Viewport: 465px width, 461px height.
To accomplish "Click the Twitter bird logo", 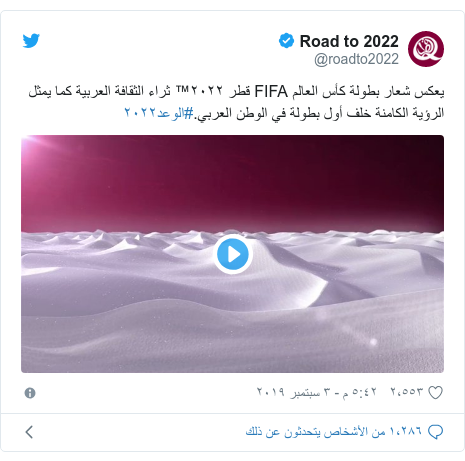I will pyautogui.click(x=31, y=41).
